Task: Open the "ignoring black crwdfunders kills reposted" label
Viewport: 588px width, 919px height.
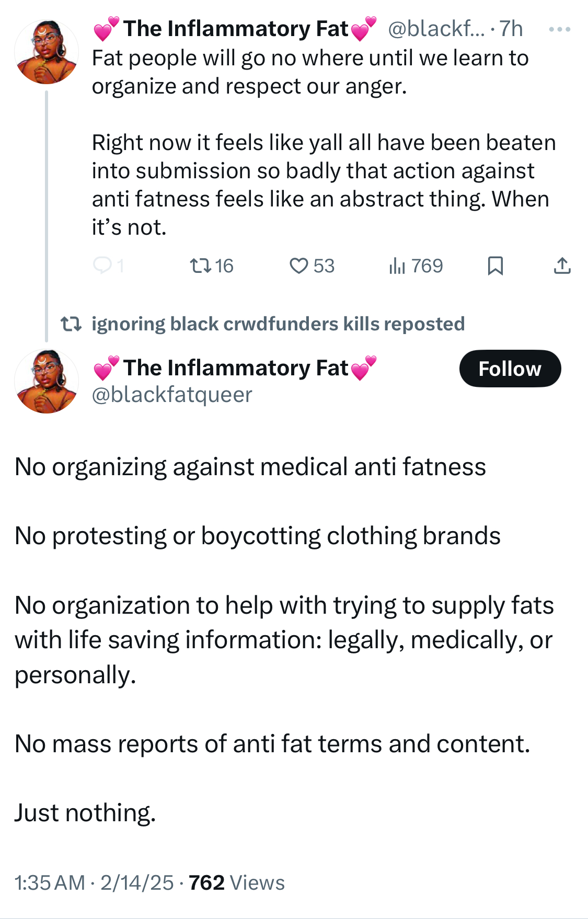Action: (x=278, y=324)
